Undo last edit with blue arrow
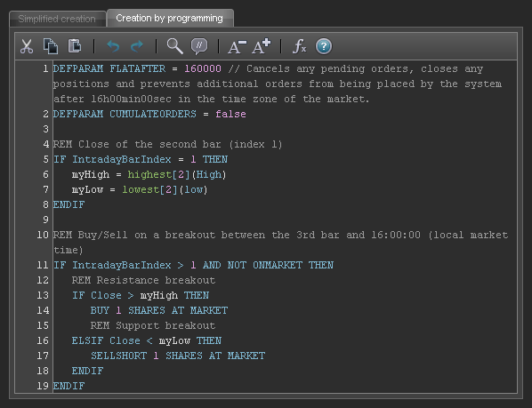This screenshot has height=408, width=532. 113,46
